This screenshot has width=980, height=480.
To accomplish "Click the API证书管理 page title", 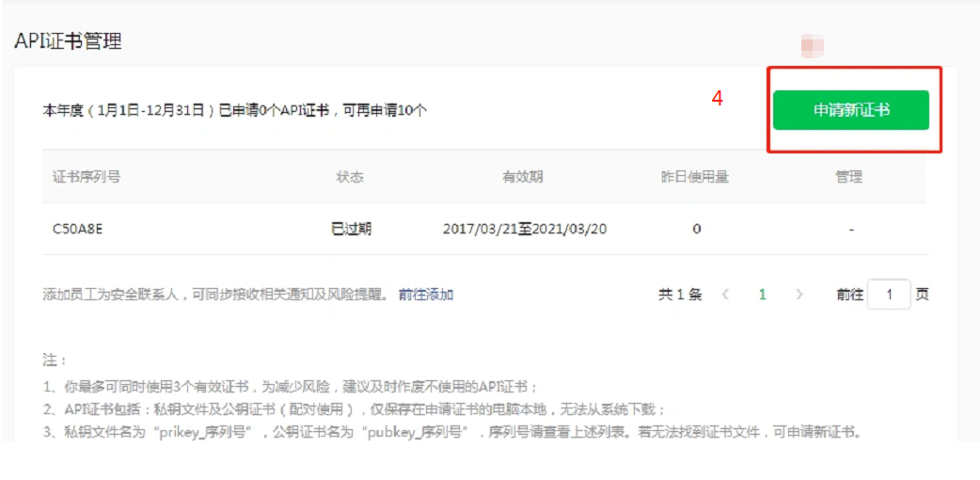I will click(x=68, y=41).
